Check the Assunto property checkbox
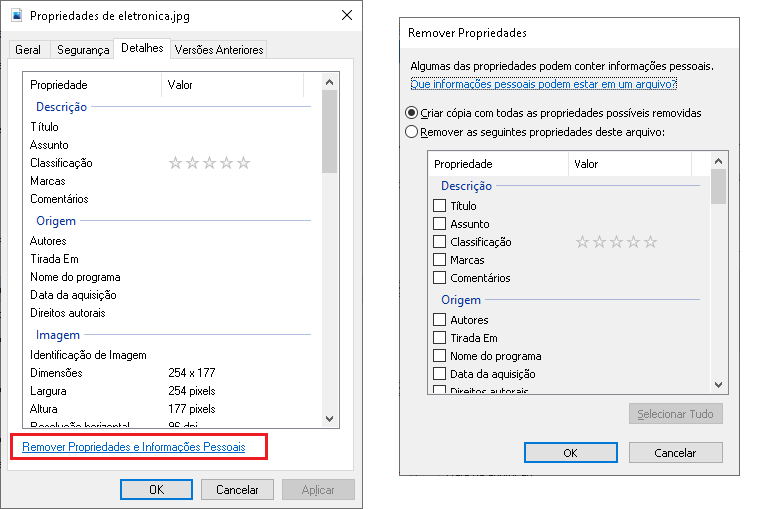The width and height of the screenshot is (759, 509). click(439, 224)
